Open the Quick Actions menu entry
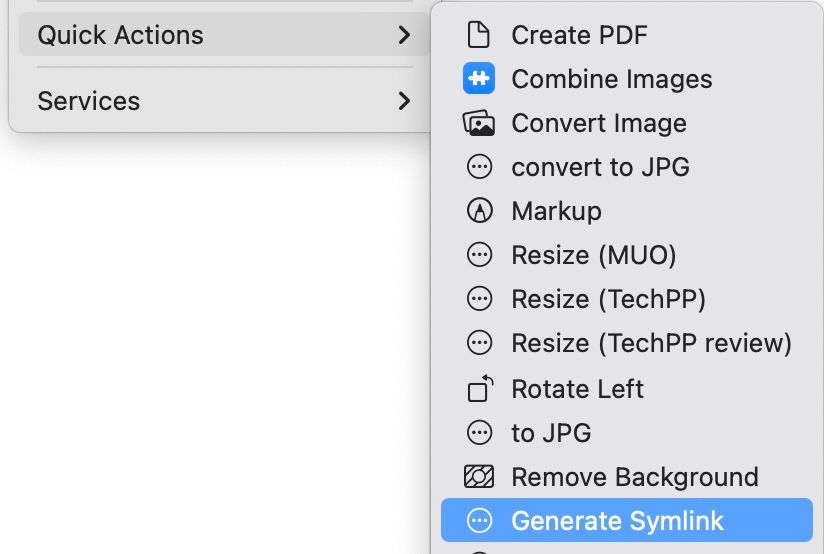The image size is (824, 554). [120, 35]
